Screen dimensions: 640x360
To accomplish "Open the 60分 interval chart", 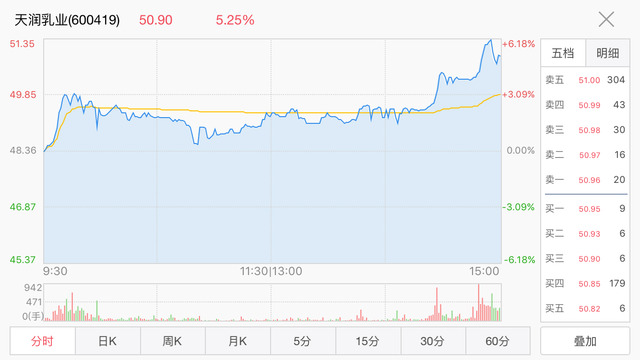I will point(498,341).
